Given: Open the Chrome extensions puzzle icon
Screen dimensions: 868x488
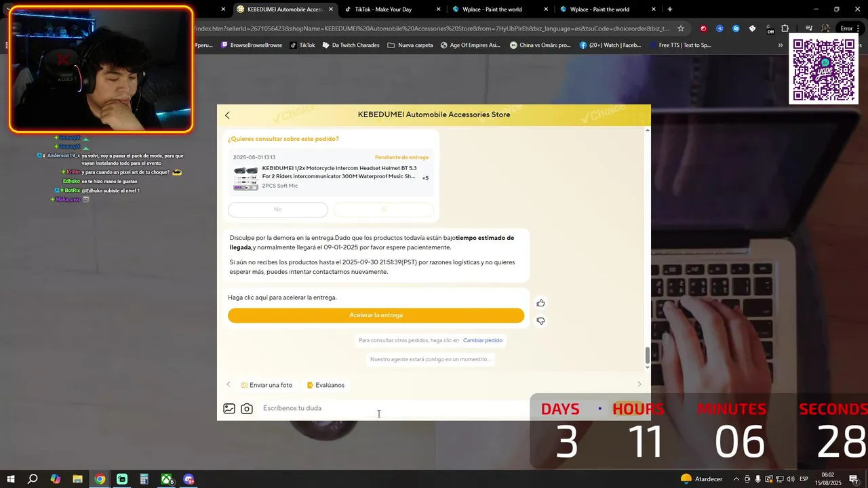Looking at the screenshot, I should [x=785, y=28].
